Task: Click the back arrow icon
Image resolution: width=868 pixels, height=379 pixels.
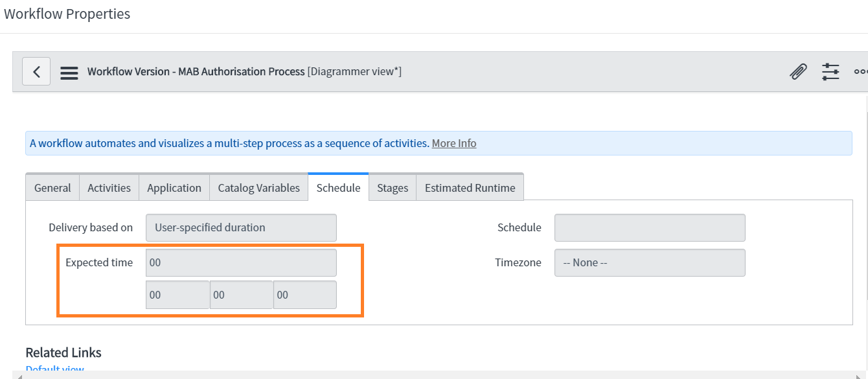Action: coord(36,71)
